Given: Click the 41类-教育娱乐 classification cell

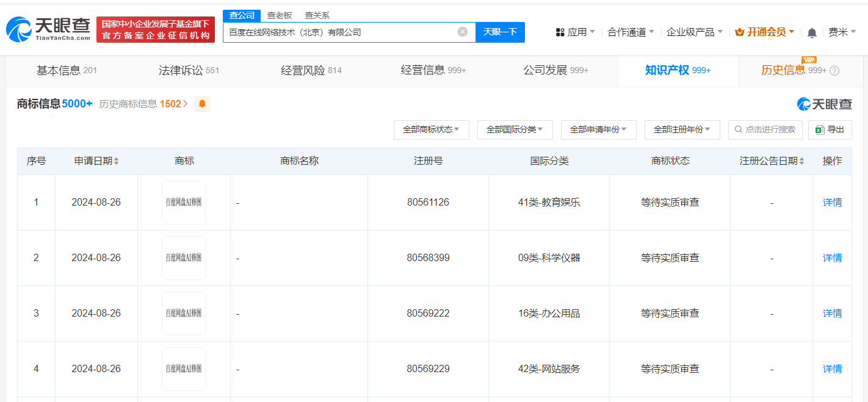Looking at the screenshot, I should point(549,203).
